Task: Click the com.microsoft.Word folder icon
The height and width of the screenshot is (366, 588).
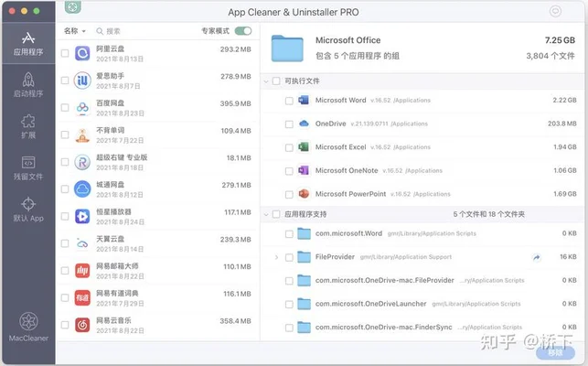Action: tap(304, 234)
